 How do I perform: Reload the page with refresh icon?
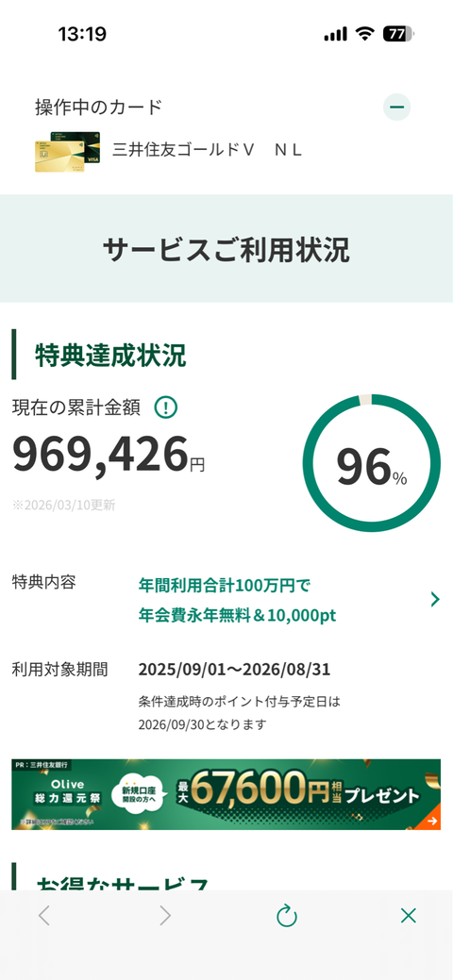coord(287,916)
